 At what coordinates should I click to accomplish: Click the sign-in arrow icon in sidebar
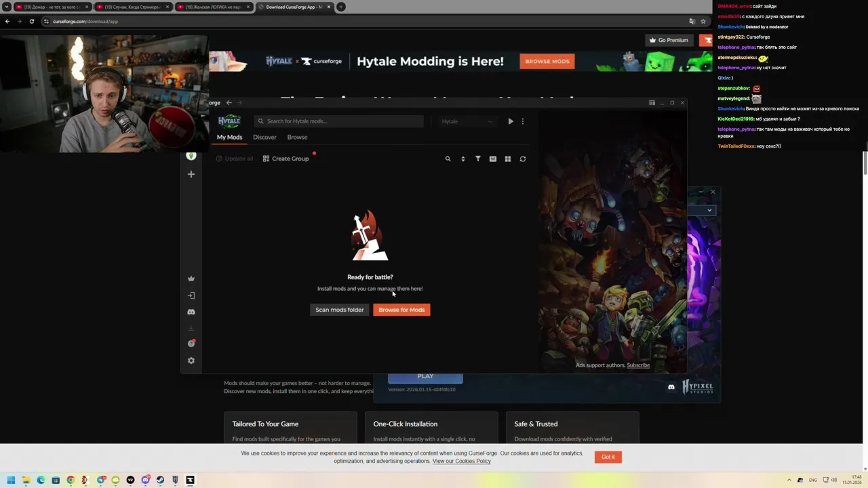[x=191, y=296]
